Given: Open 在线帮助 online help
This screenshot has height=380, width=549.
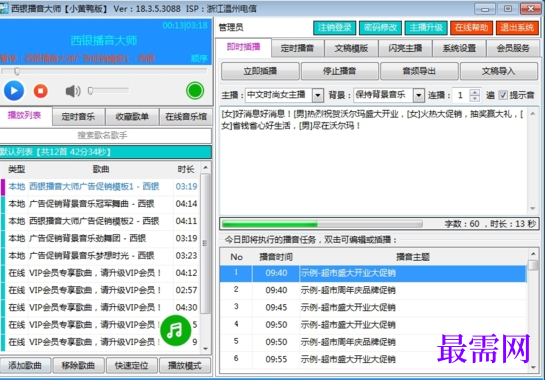Looking at the screenshot, I should pos(472,28).
